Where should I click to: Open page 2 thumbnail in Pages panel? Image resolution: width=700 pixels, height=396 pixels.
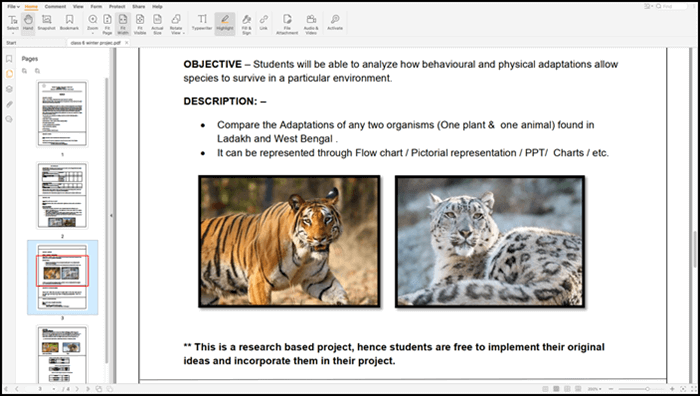[62, 196]
